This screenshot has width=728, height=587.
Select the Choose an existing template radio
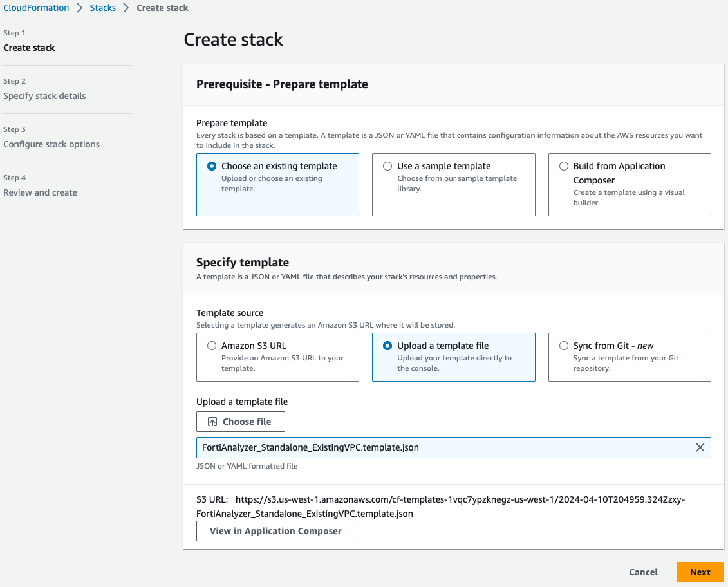point(212,166)
